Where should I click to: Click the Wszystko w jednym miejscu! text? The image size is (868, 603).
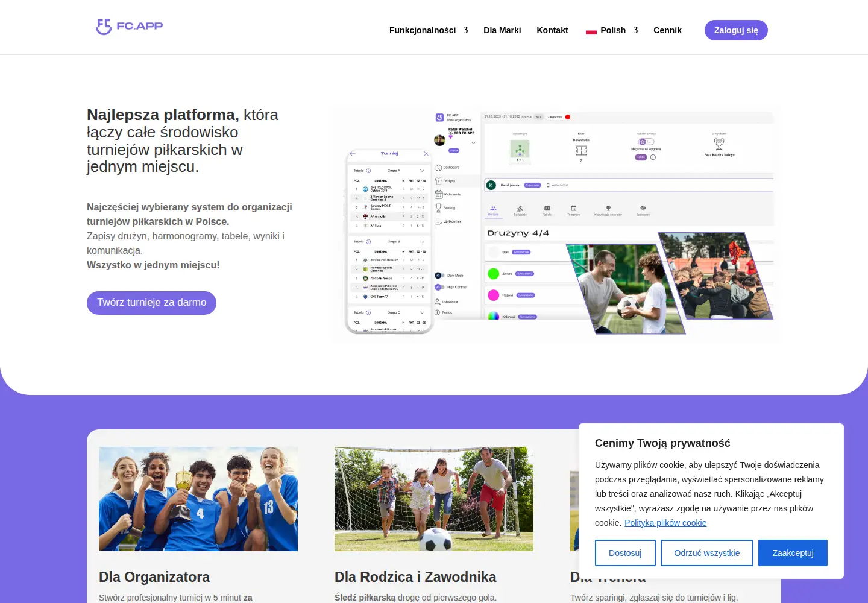[153, 265]
